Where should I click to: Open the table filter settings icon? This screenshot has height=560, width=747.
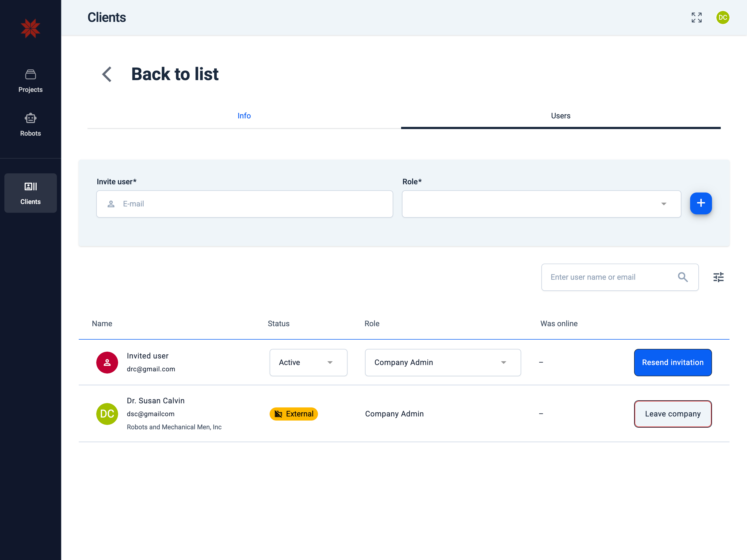pyautogui.click(x=718, y=277)
